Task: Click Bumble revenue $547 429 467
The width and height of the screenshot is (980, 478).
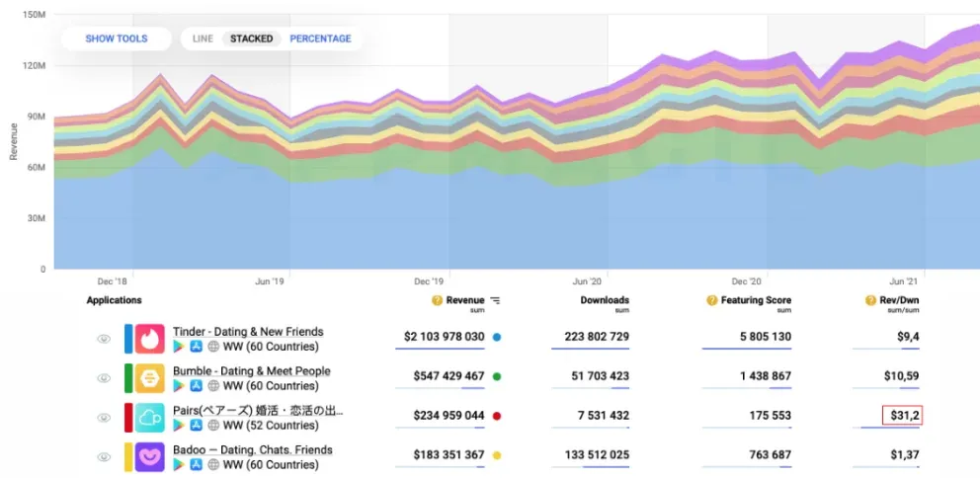Action: tap(449, 376)
